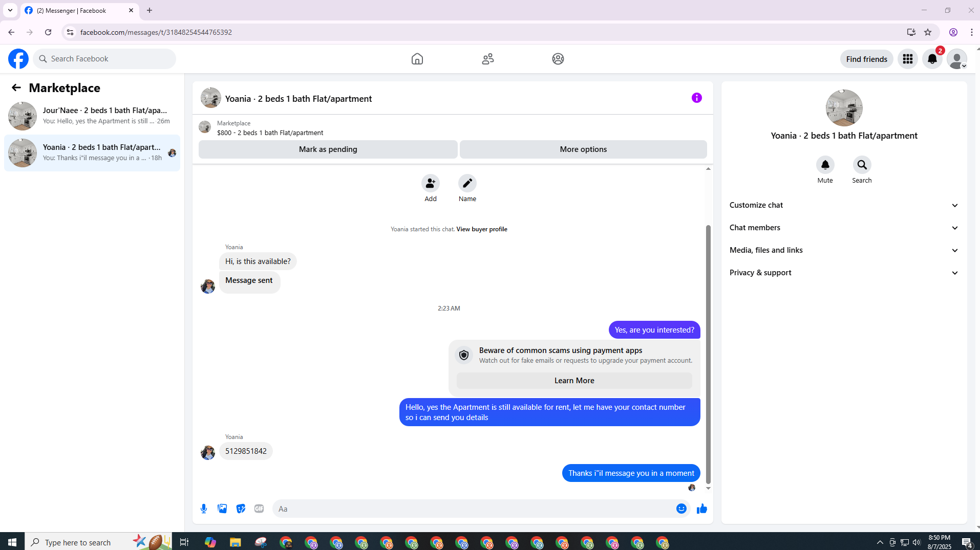
Task: View site information icon in address bar
Action: coord(70,32)
